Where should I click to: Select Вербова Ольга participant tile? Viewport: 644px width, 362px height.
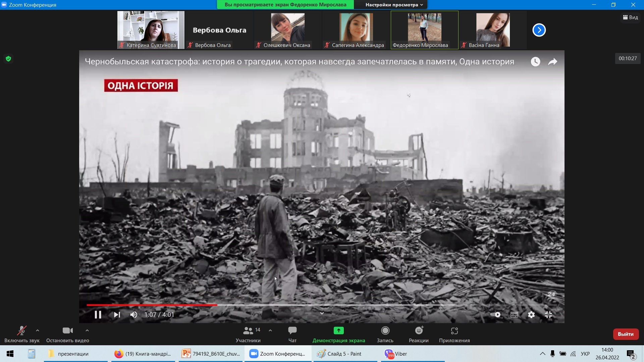coord(219,30)
